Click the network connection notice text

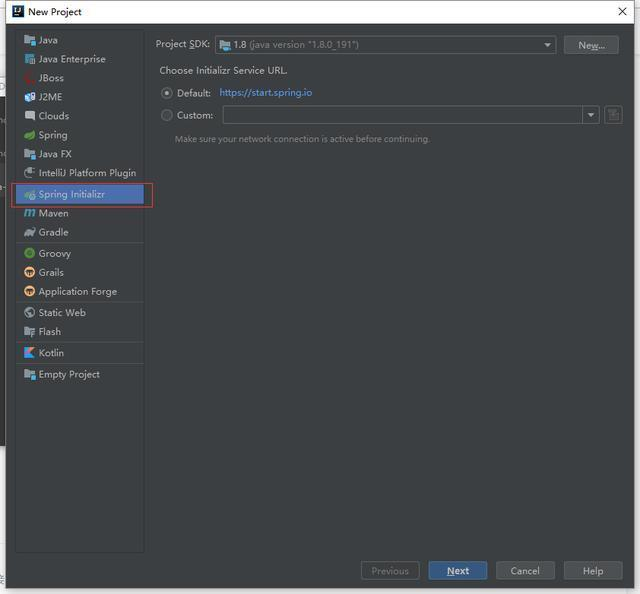coord(302,139)
